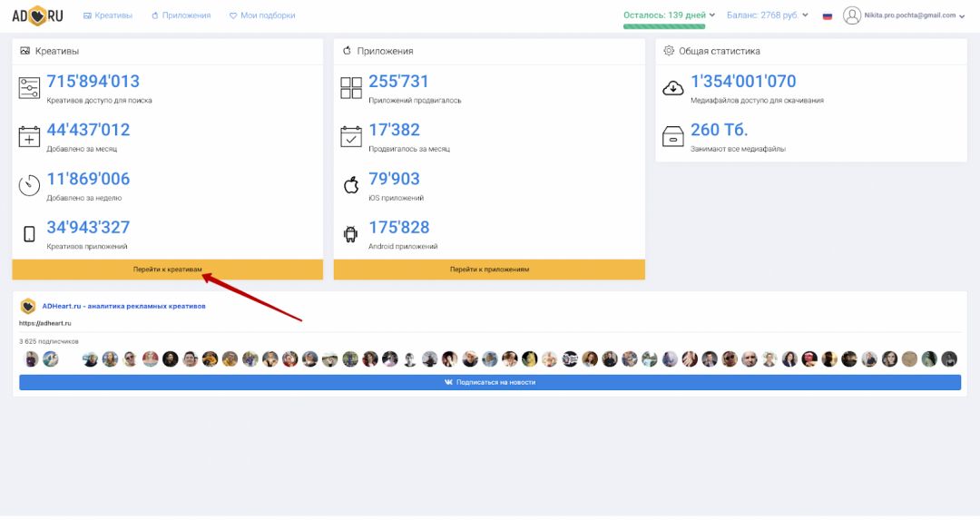Screen dimensions: 980x520
Task: Open the Креативы menu item
Action: coord(107,15)
